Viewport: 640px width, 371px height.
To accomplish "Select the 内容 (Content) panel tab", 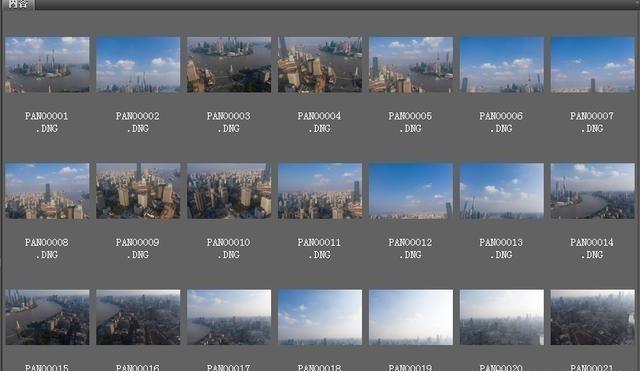I will pos(19,4).
